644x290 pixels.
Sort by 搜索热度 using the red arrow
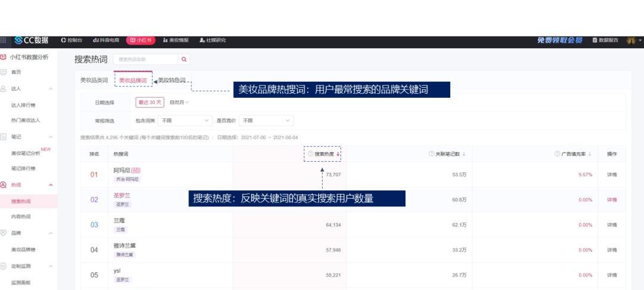(x=338, y=155)
